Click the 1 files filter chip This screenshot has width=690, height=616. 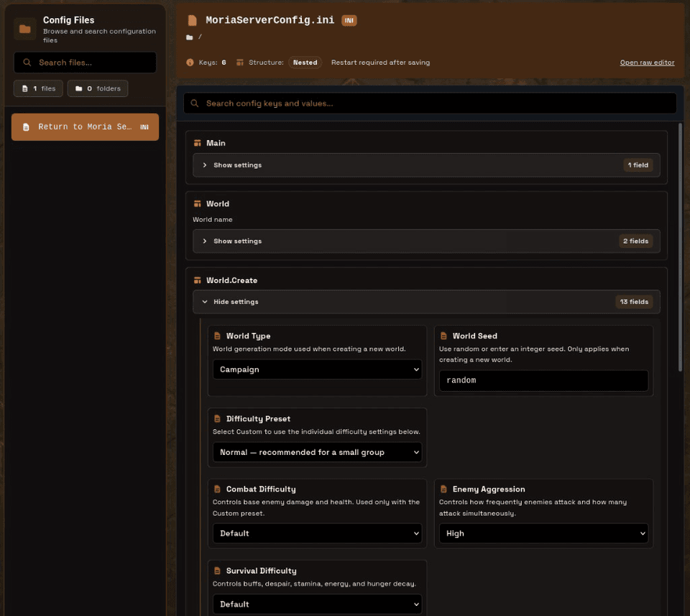38,88
